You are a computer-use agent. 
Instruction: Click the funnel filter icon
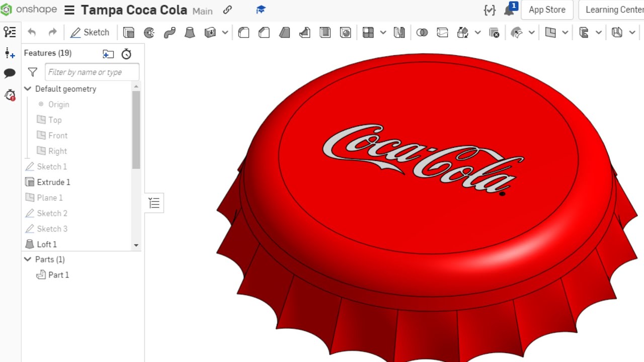(33, 72)
